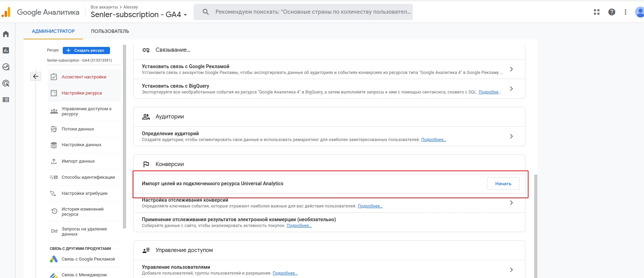The height and width of the screenshot is (278, 644).
Task: Open Reports bar chart icon in sidebar
Action: click(6, 50)
